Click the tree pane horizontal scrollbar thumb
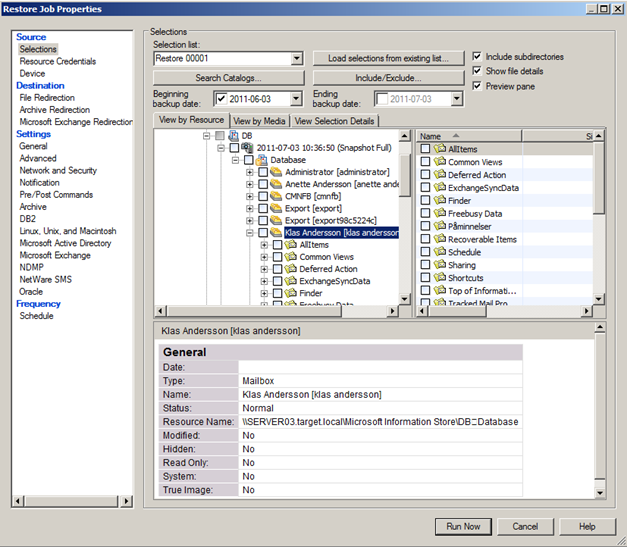Screen dimensions: 627x547 254,311
